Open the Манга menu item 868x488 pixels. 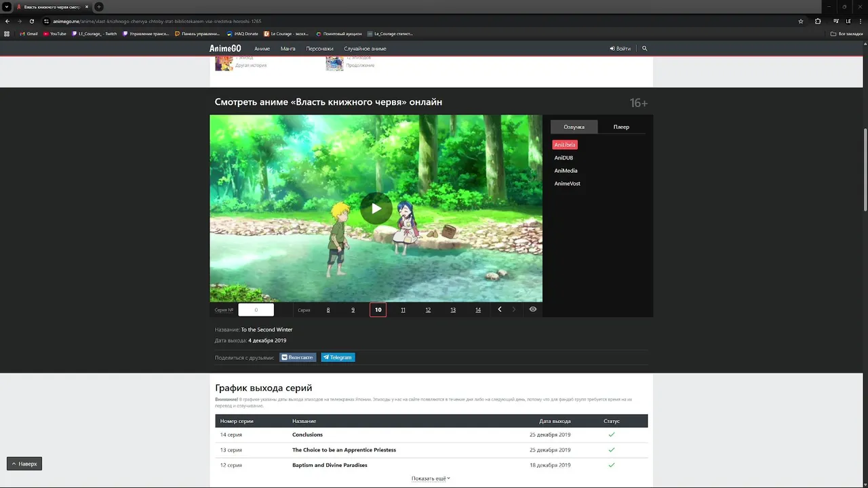click(x=288, y=49)
